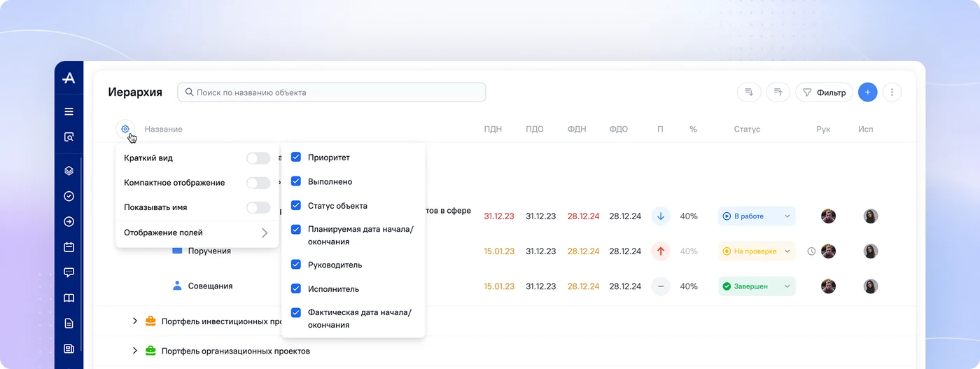Open the arrow-in-circle icon in the sidebar
Screen dimensions: 980x369
click(69, 222)
